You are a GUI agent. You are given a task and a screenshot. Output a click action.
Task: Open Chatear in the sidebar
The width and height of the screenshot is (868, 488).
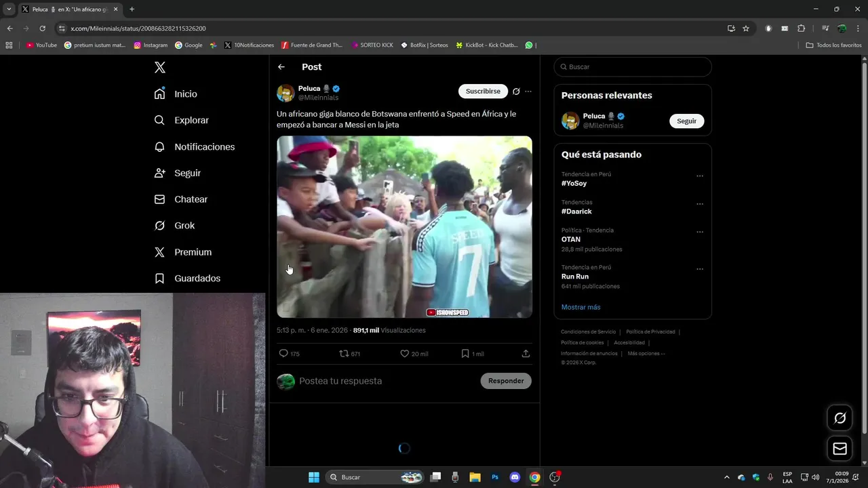(x=180, y=199)
